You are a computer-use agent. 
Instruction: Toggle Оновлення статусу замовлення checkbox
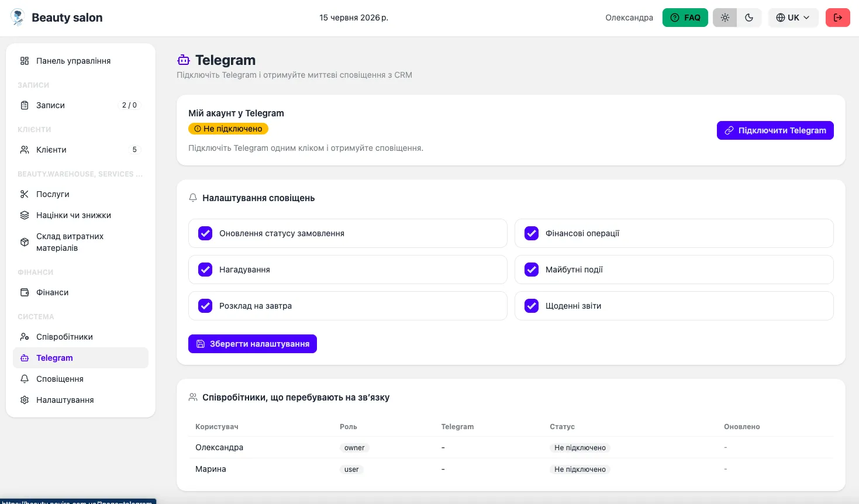click(205, 233)
